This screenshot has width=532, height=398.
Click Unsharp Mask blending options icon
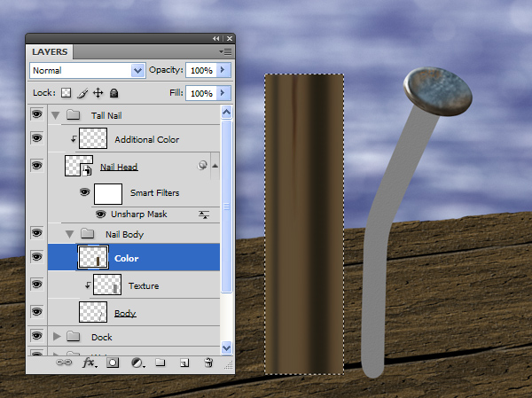[204, 215]
